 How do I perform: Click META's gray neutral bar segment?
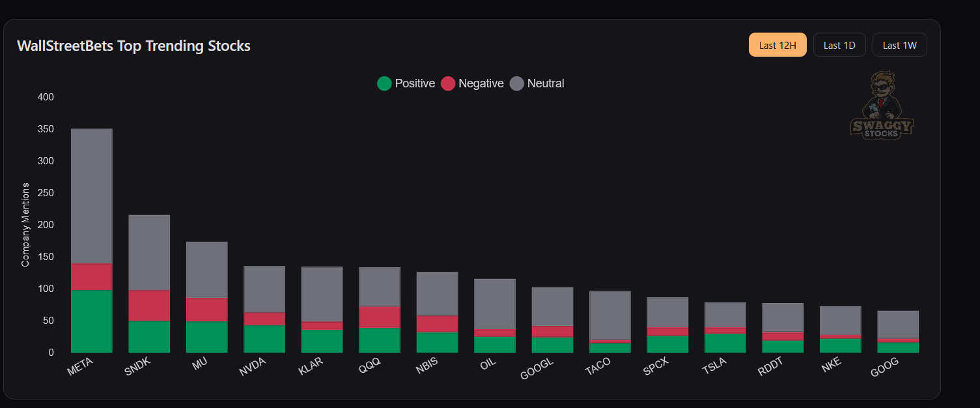coord(92,196)
